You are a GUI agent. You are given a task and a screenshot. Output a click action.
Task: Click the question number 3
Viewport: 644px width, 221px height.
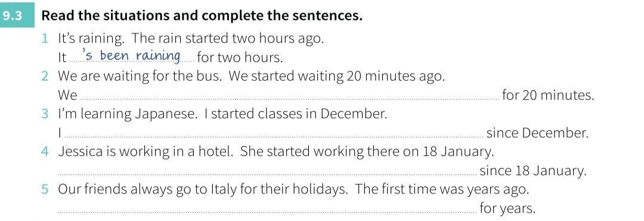45,115
